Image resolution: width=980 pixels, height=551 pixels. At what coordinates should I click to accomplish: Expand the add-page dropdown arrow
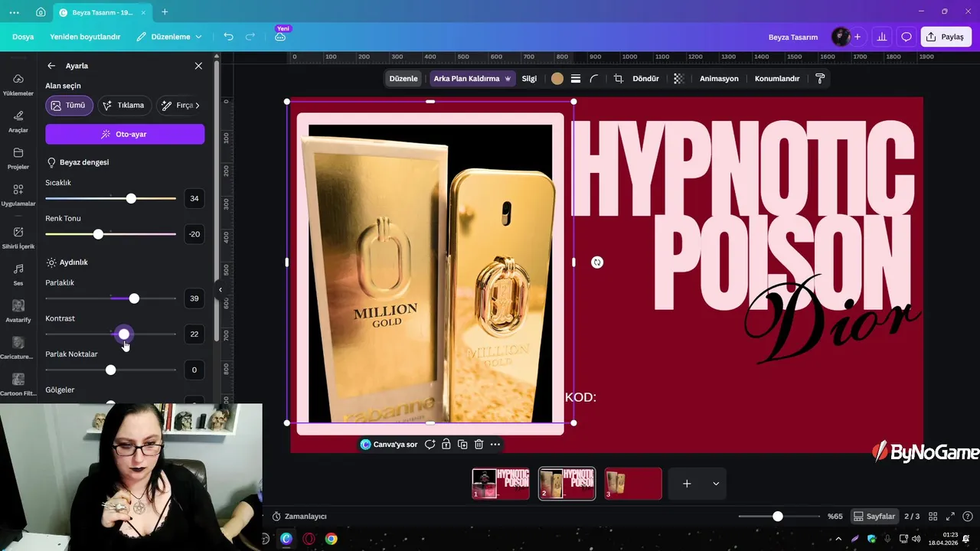pyautogui.click(x=716, y=484)
